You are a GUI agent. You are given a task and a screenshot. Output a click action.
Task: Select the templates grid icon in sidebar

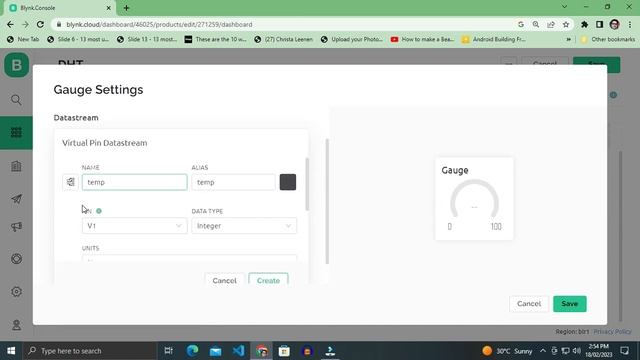[x=16, y=132]
